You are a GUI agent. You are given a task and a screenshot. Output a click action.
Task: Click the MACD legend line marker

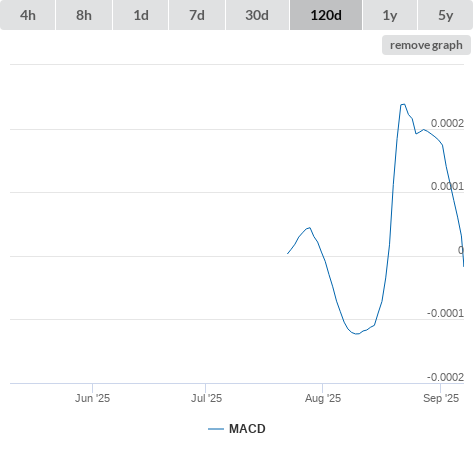pos(216,429)
